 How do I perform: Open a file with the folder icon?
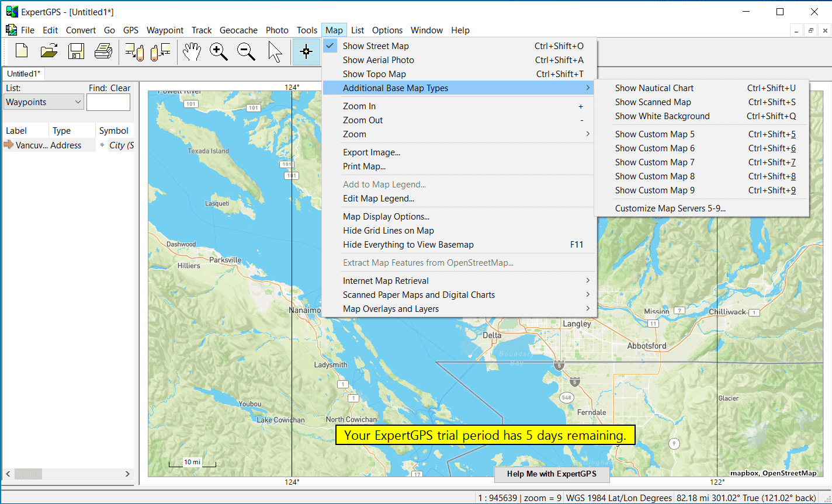pyautogui.click(x=49, y=52)
